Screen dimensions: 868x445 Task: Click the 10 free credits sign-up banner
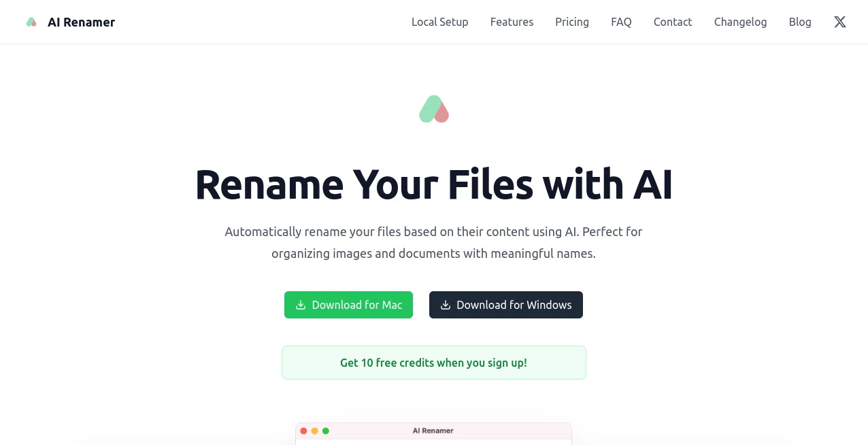pos(434,363)
